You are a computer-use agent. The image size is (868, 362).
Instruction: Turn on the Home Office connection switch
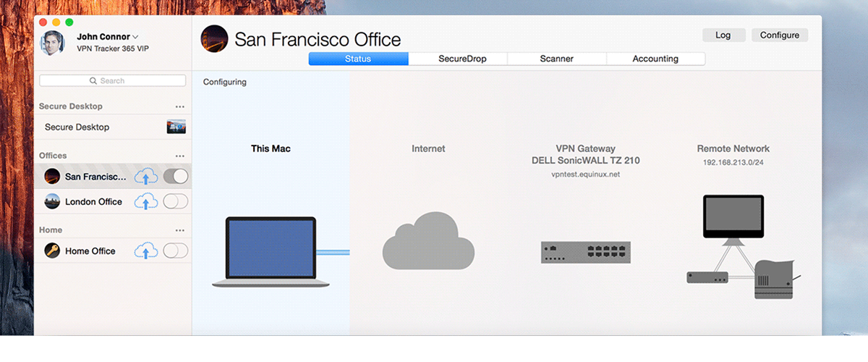[176, 251]
